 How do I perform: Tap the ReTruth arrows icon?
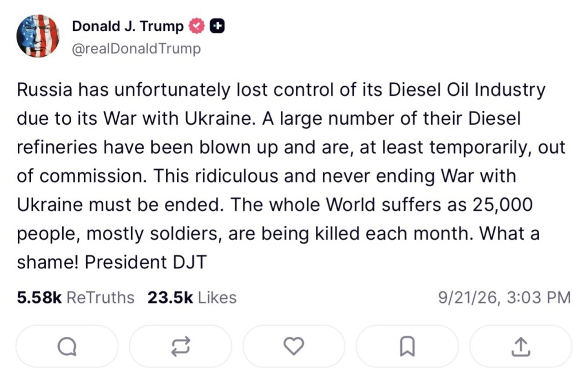(180, 346)
